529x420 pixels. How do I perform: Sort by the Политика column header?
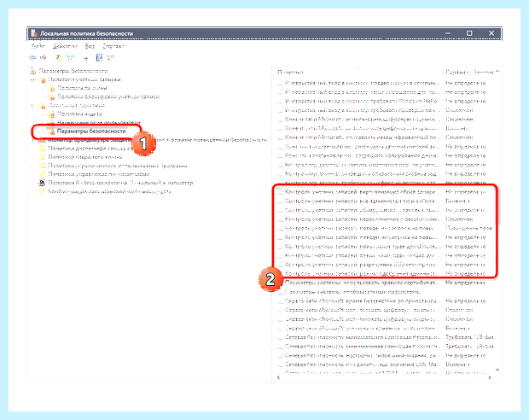(290, 73)
